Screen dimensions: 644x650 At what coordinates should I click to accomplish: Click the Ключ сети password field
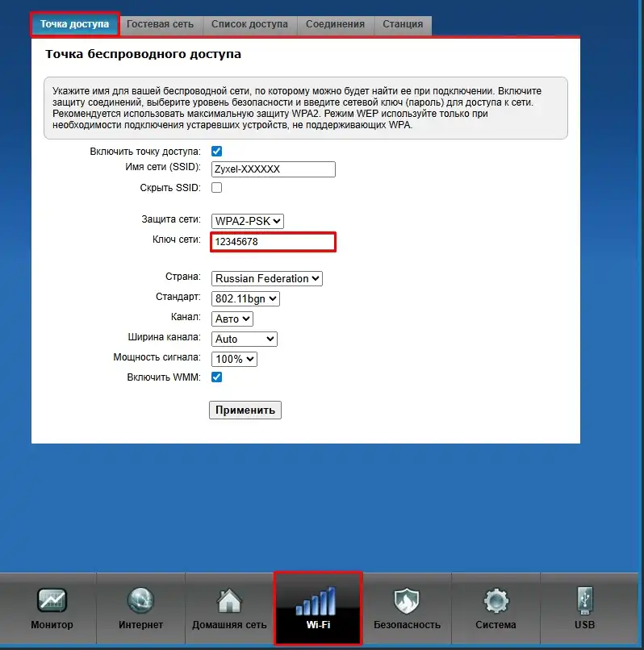(x=273, y=242)
